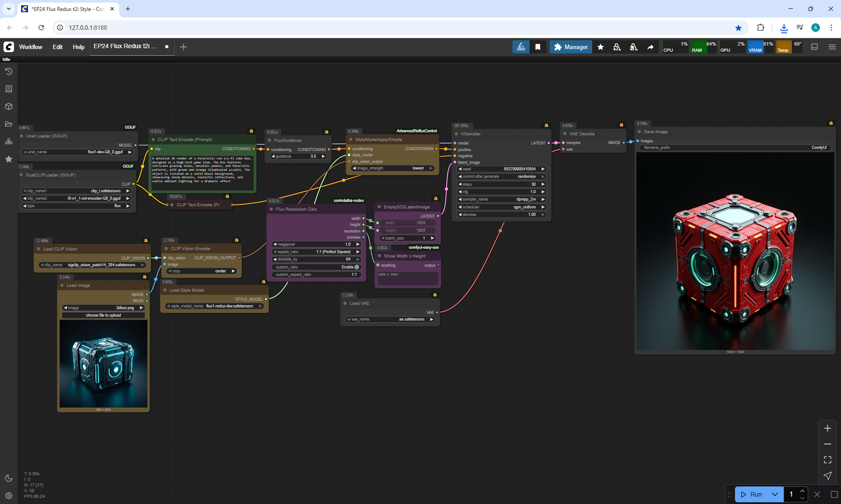Open the Help menu

78,47
